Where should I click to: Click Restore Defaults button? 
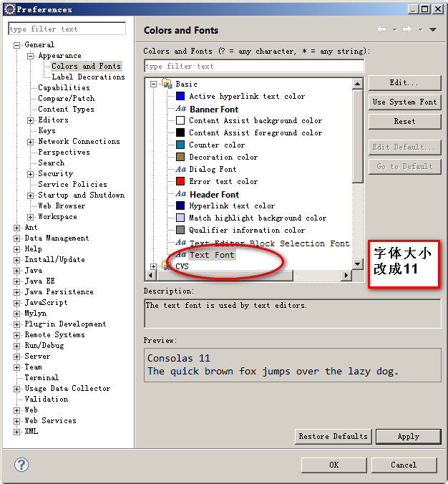(x=333, y=436)
